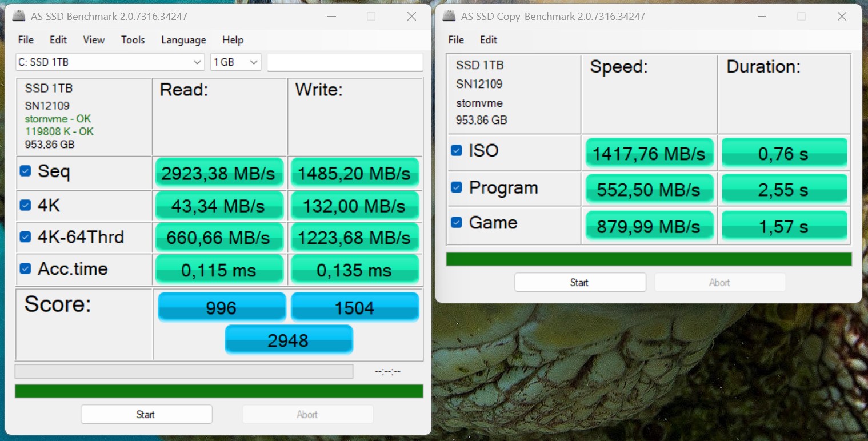Disable the Game copy test checkbox
This screenshot has width=868, height=441.
pos(456,222)
